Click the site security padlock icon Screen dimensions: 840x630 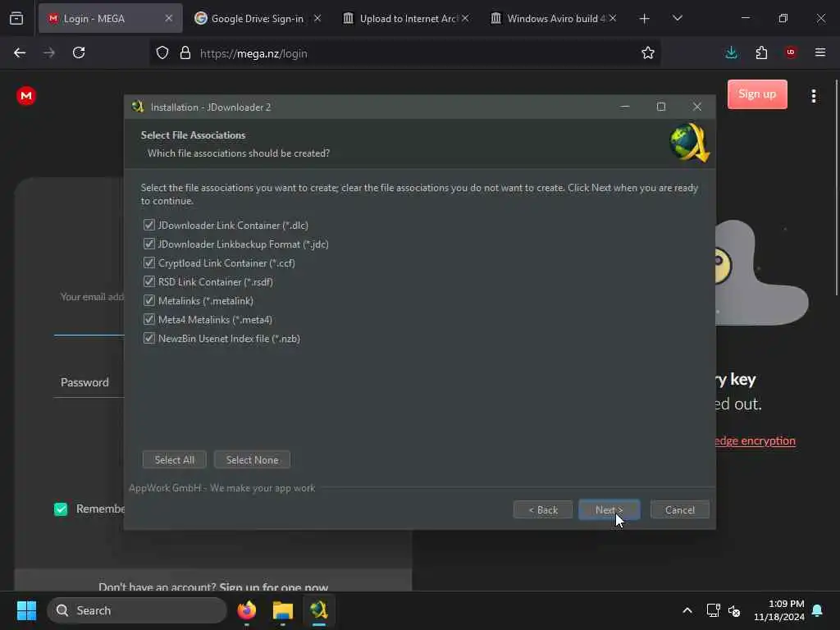click(x=185, y=53)
